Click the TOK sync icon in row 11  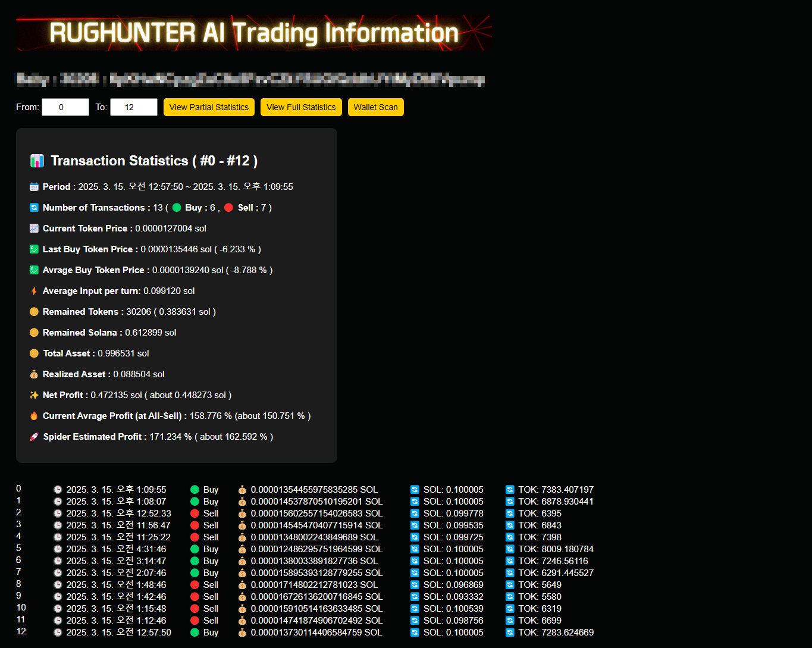510,621
